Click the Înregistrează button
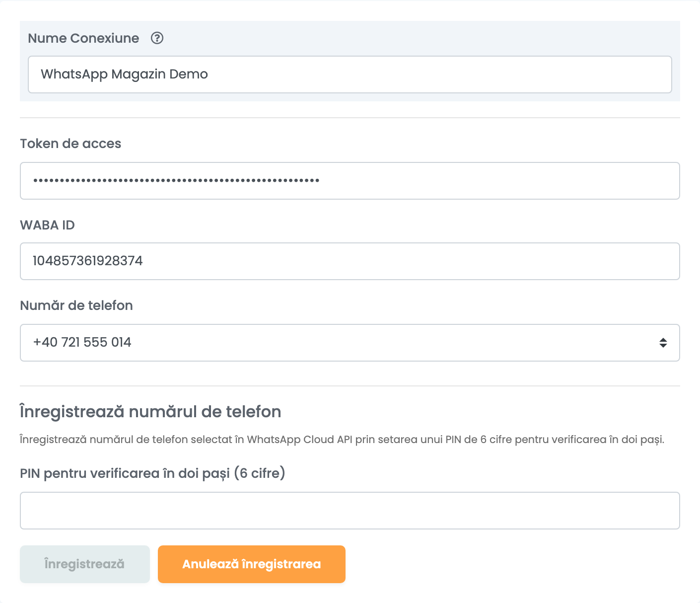Screen dimensions: 700x603 coord(85,564)
